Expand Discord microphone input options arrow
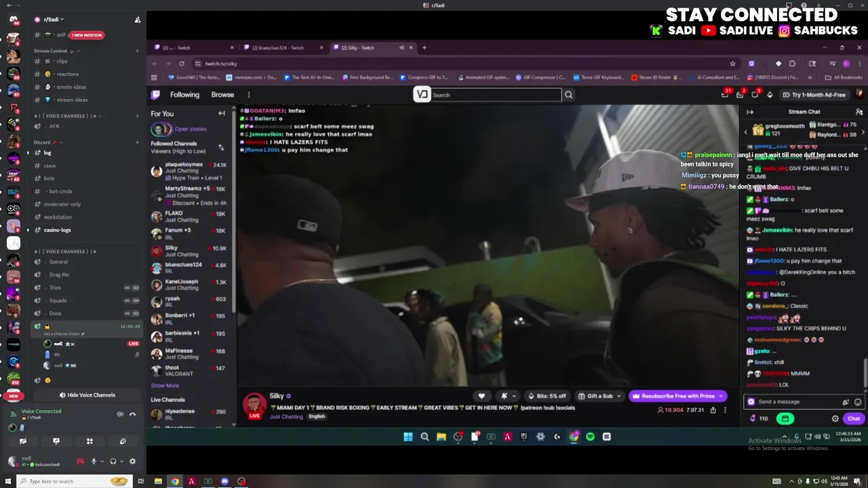 coord(102,462)
